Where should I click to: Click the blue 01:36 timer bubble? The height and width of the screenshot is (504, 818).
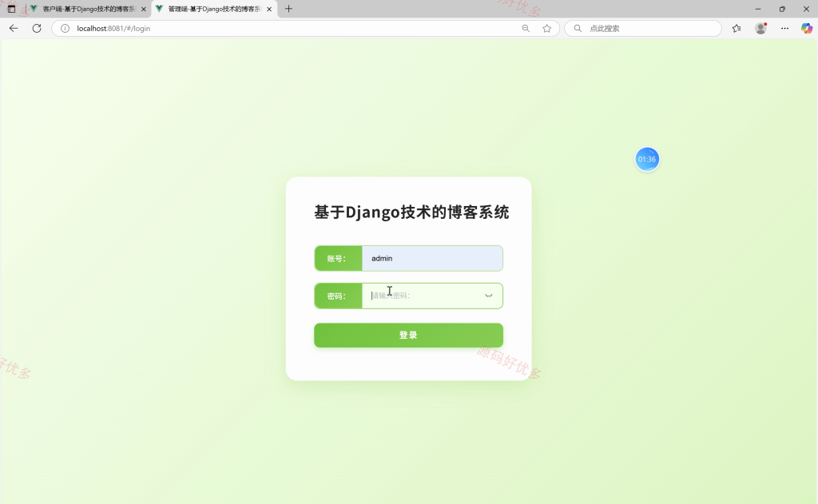coord(647,159)
